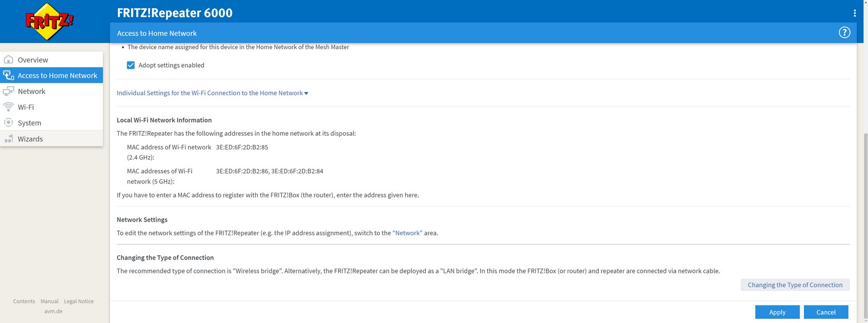Screen dimensions: 868x323
Task: Open the Contents footer link
Action: 24,301
